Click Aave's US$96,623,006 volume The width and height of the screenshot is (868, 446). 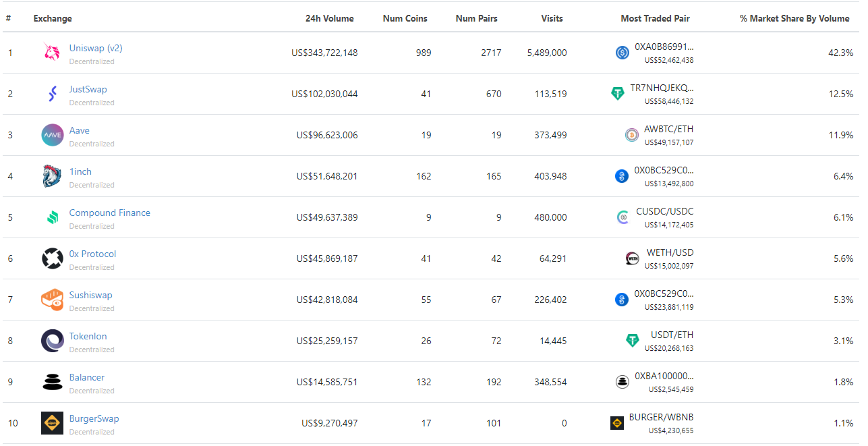327,135
